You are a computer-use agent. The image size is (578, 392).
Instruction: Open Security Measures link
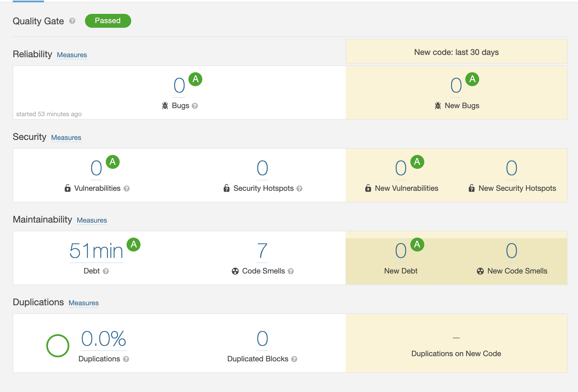pyautogui.click(x=66, y=138)
